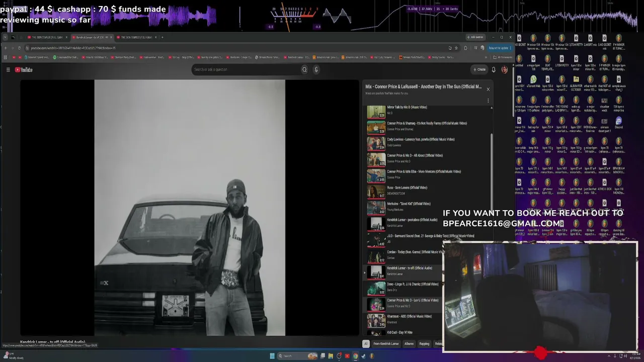644x362 pixels.
Task: Select Deno - Lingo ft. J.I & Chunkz
Action: (x=403, y=288)
